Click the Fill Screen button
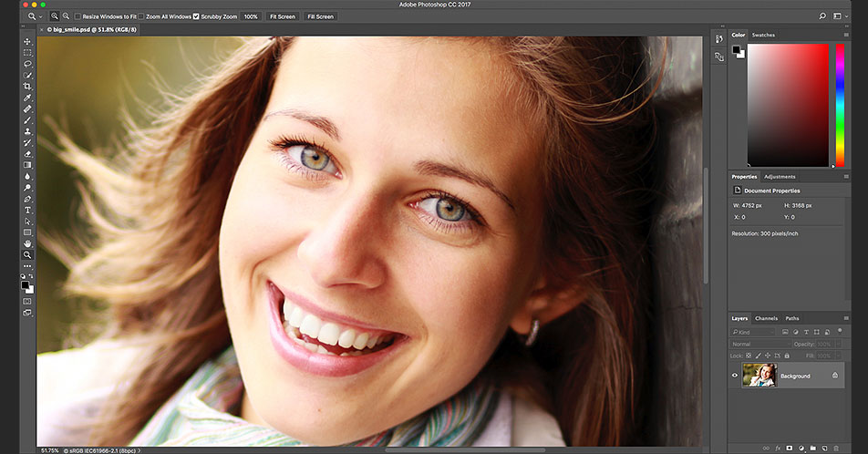 tap(321, 16)
